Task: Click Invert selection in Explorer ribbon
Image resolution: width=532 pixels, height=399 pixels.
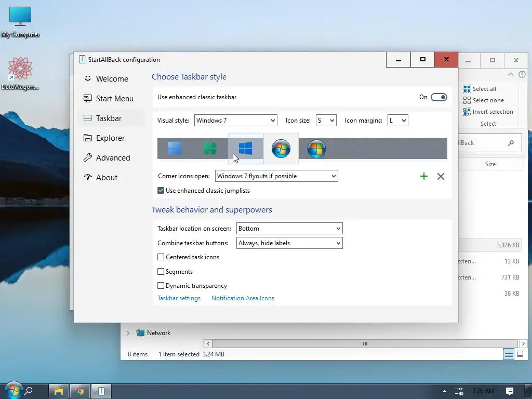Action: [x=488, y=112]
